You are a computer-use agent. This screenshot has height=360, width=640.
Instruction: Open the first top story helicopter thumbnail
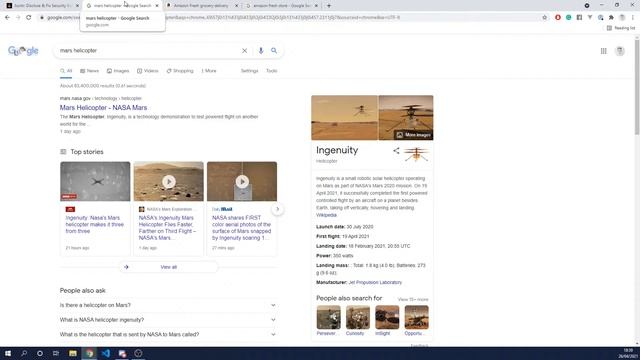pos(95,182)
